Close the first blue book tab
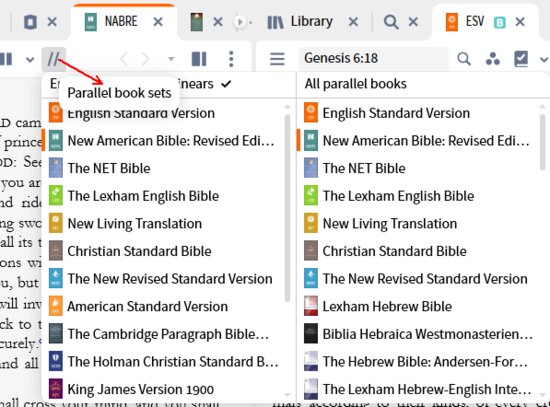Viewport: 550px width, 407px height. (x=52, y=22)
